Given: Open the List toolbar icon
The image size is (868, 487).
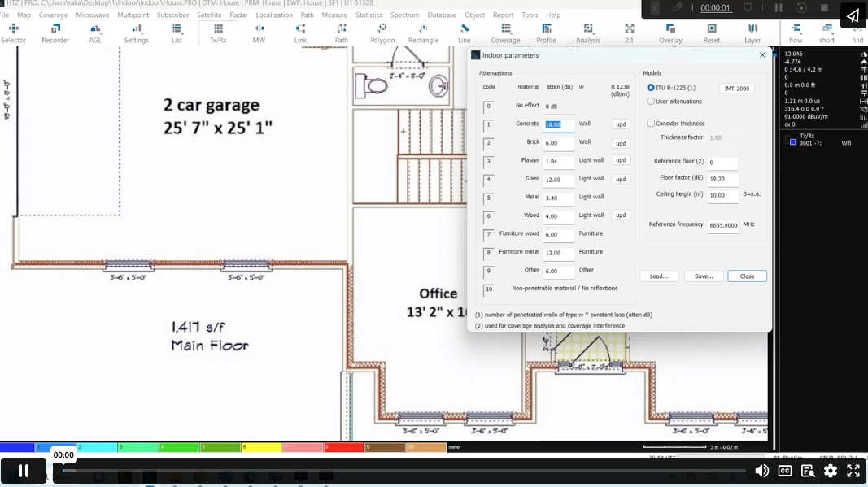Looking at the screenshot, I should point(177,33).
